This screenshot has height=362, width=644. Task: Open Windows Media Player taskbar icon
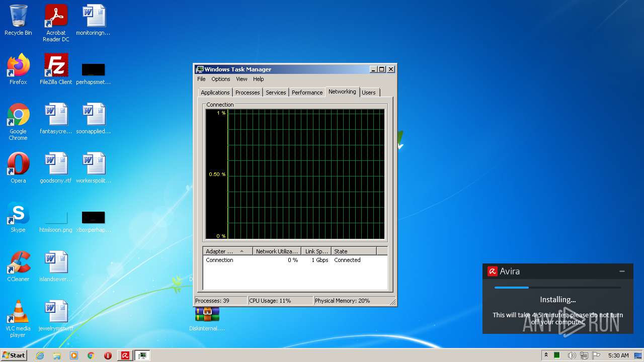(x=74, y=355)
